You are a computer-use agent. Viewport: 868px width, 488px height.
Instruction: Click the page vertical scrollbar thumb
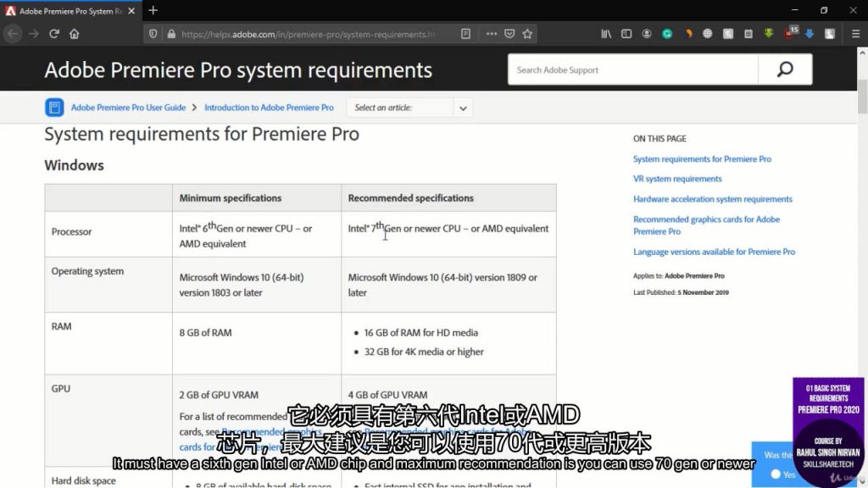[862, 97]
